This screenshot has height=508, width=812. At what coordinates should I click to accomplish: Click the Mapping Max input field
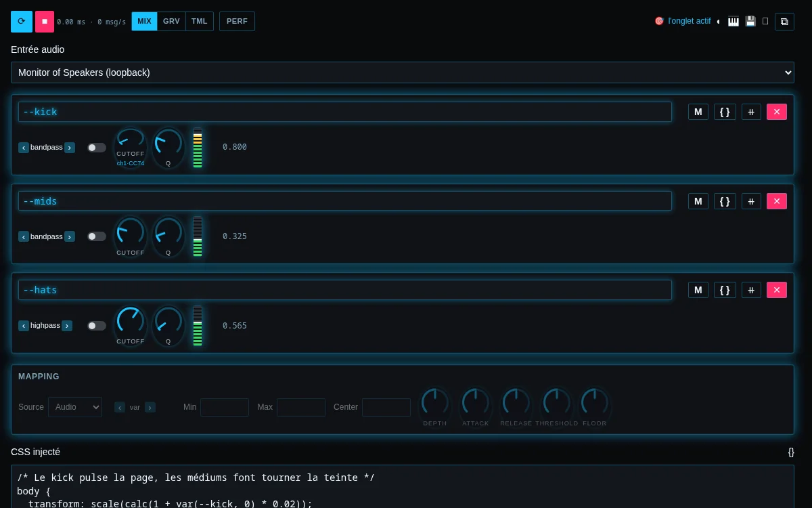pos(301,407)
